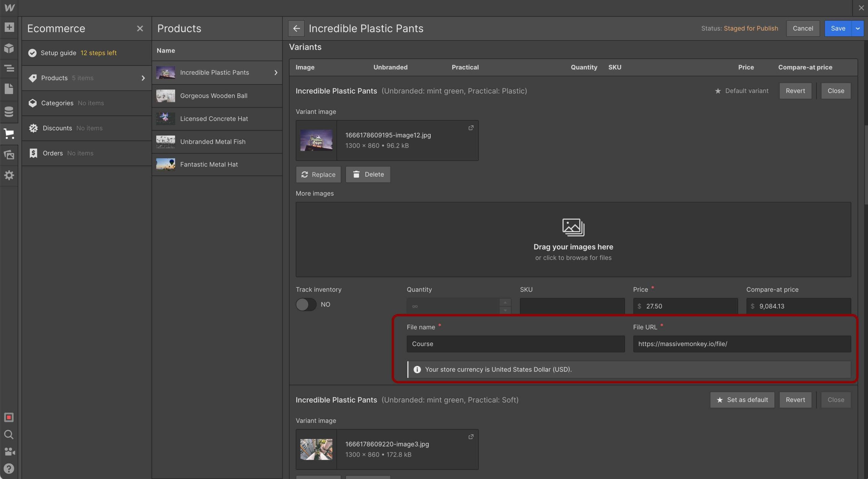Open site Settings gear icon

tap(9, 175)
